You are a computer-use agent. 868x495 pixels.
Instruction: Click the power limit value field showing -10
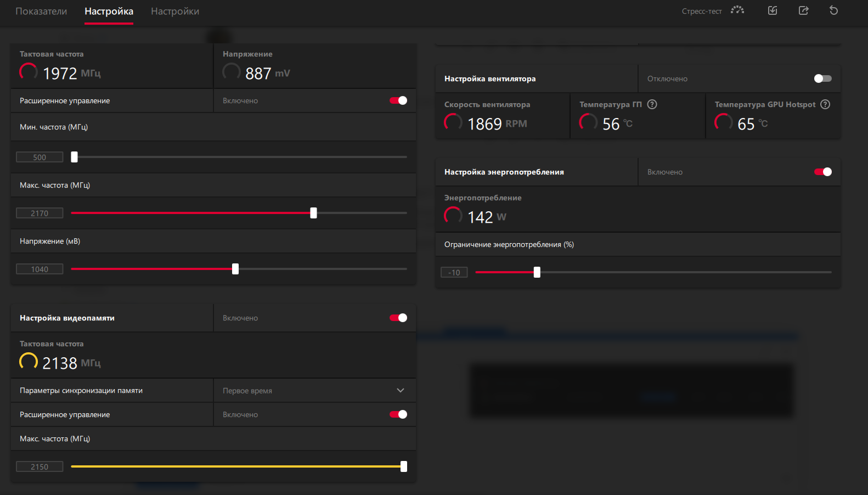(x=454, y=273)
